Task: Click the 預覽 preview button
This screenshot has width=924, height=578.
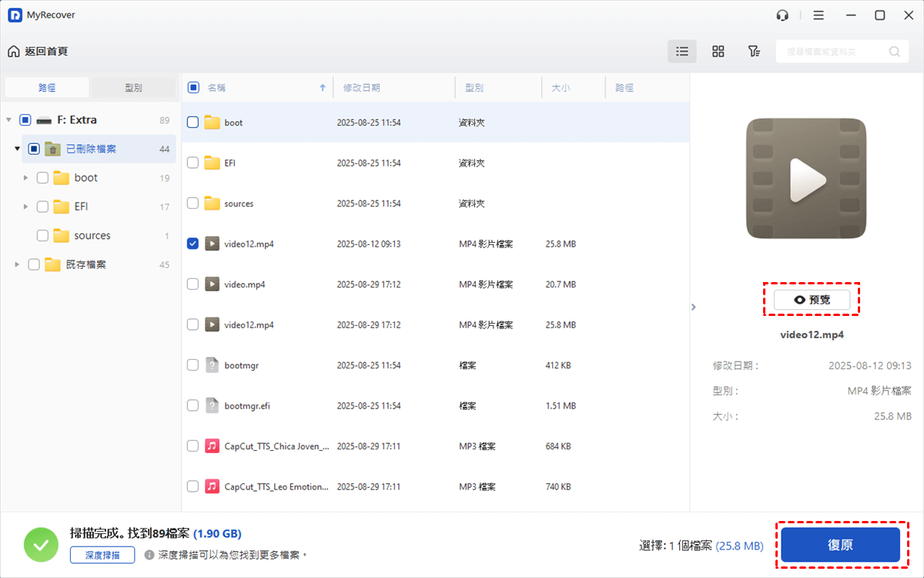Action: tap(812, 300)
